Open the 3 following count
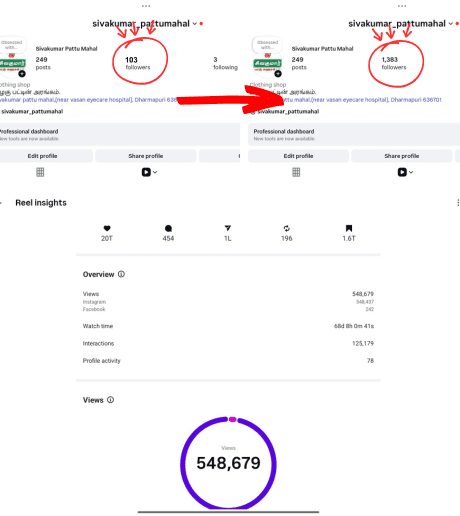 (225, 63)
